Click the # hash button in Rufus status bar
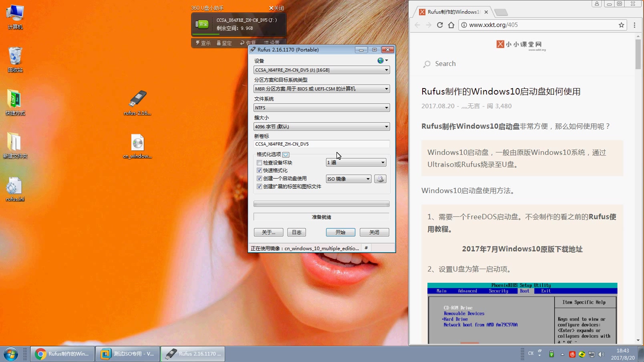The width and height of the screenshot is (644, 362). [366, 248]
